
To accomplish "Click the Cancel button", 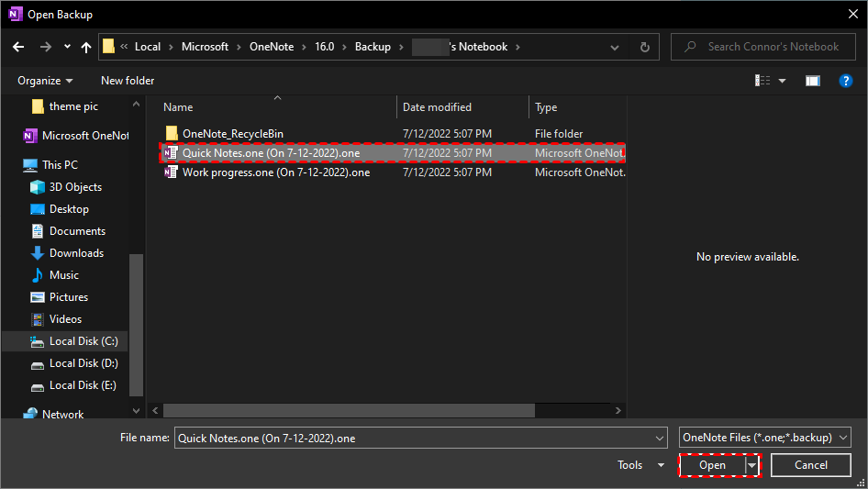I will pyautogui.click(x=810, y=465).
